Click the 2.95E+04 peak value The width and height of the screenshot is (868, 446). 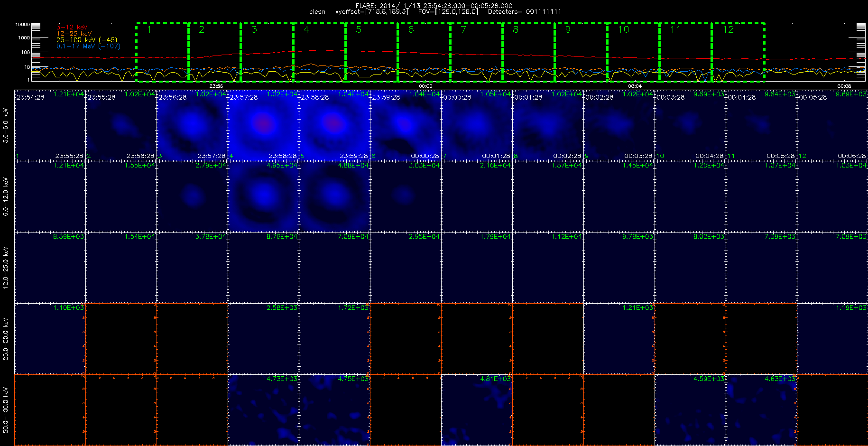[x=425, y=236]
